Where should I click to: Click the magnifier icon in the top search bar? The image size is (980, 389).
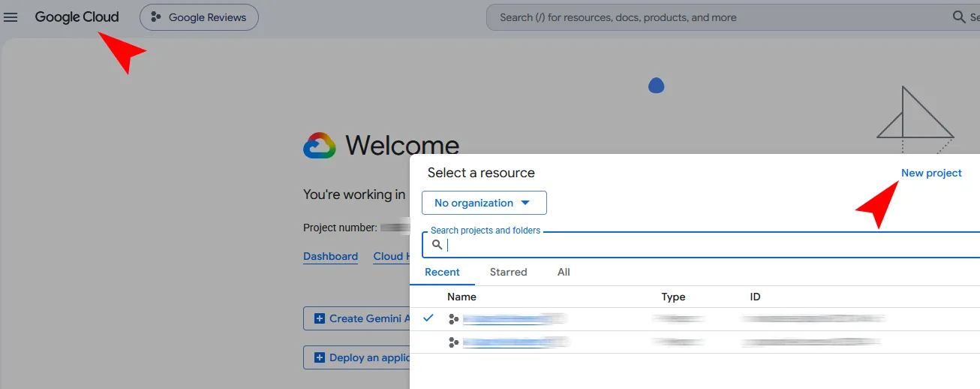tap(958, 17)
